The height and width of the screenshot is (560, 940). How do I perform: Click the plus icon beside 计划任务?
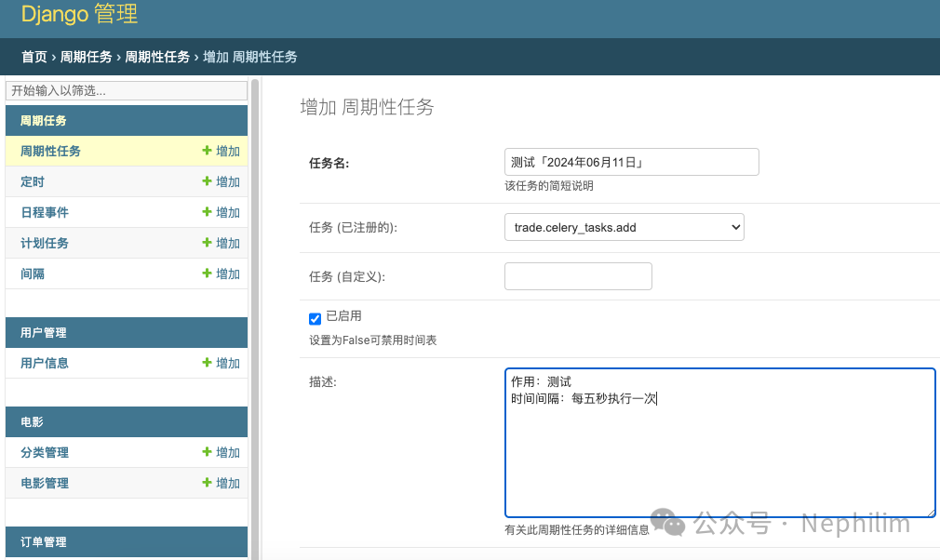(208, 243)
